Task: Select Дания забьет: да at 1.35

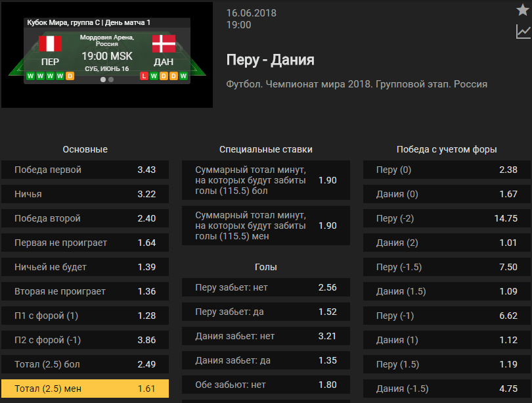Action: point(266,360)
